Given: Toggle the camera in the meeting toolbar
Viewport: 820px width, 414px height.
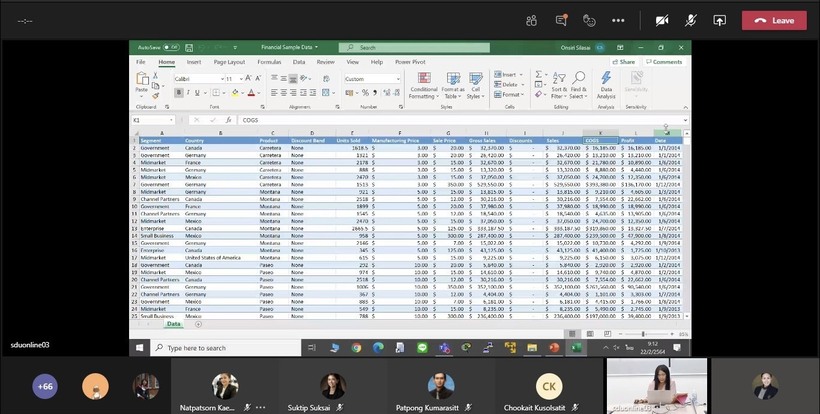Looking at the screenshot, I should pos(661,20).
